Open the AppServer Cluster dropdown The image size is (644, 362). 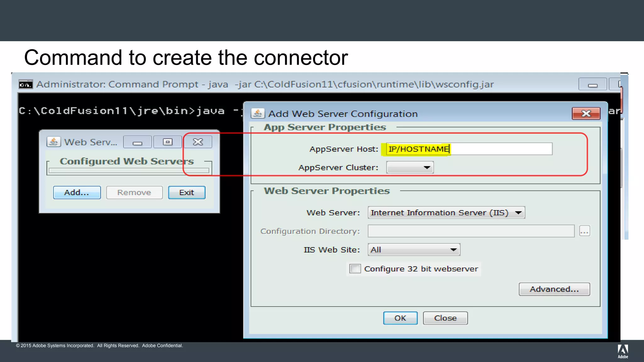click(410, 167)
